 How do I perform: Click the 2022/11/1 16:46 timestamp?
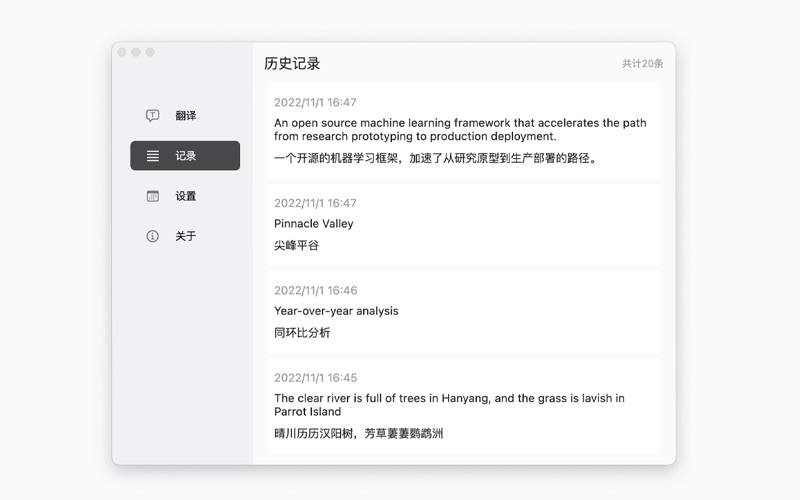click(315, 290)
